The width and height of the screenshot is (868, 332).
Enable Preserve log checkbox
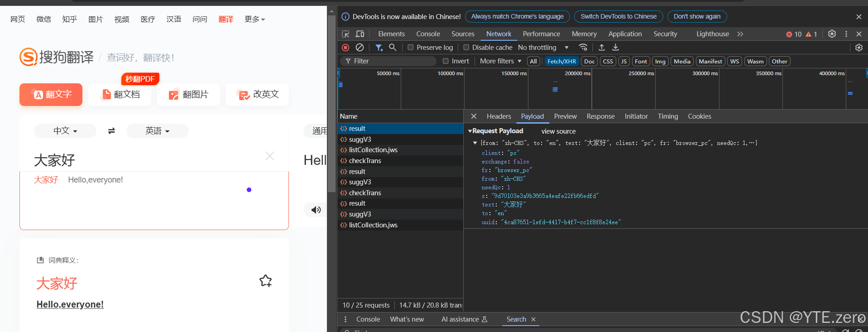411,47
